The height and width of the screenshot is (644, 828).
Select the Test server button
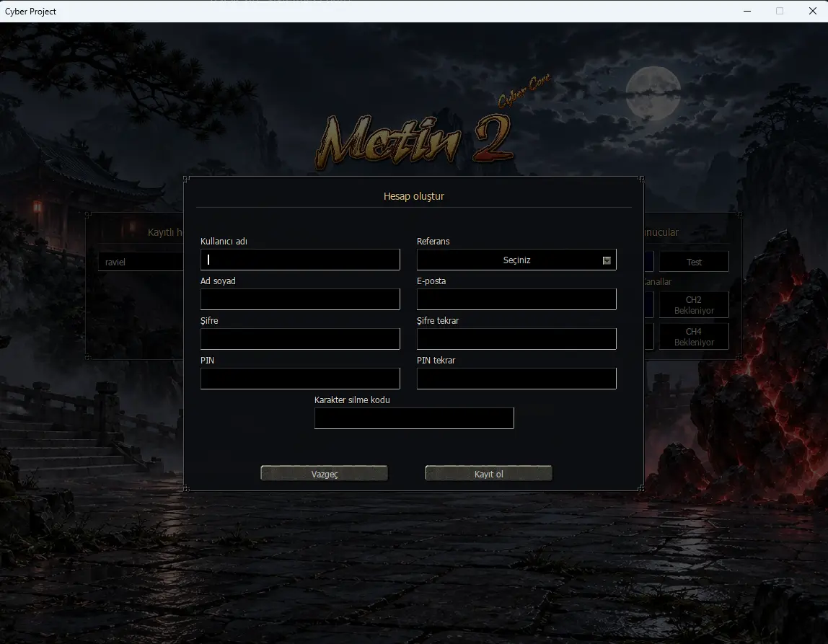(694, 262)
